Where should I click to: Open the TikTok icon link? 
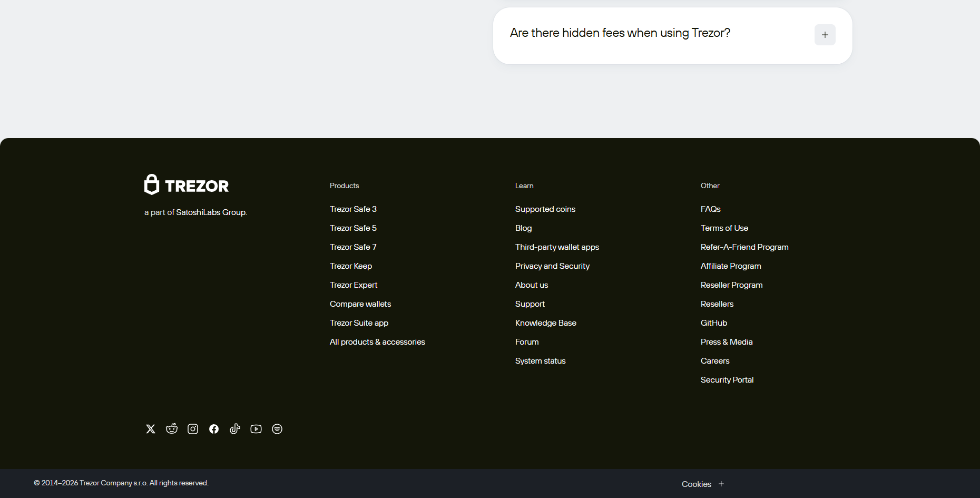click(x=235, y=429)
